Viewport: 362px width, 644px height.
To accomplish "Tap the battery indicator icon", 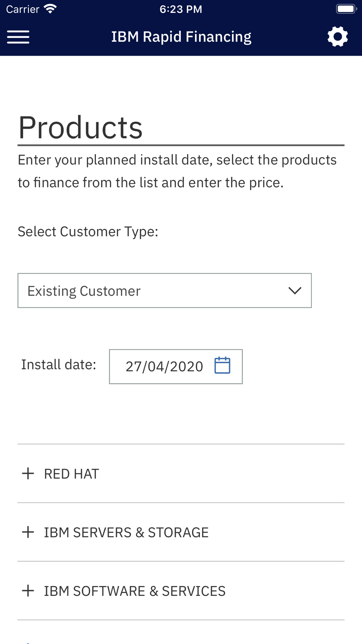I will [346, 9].
